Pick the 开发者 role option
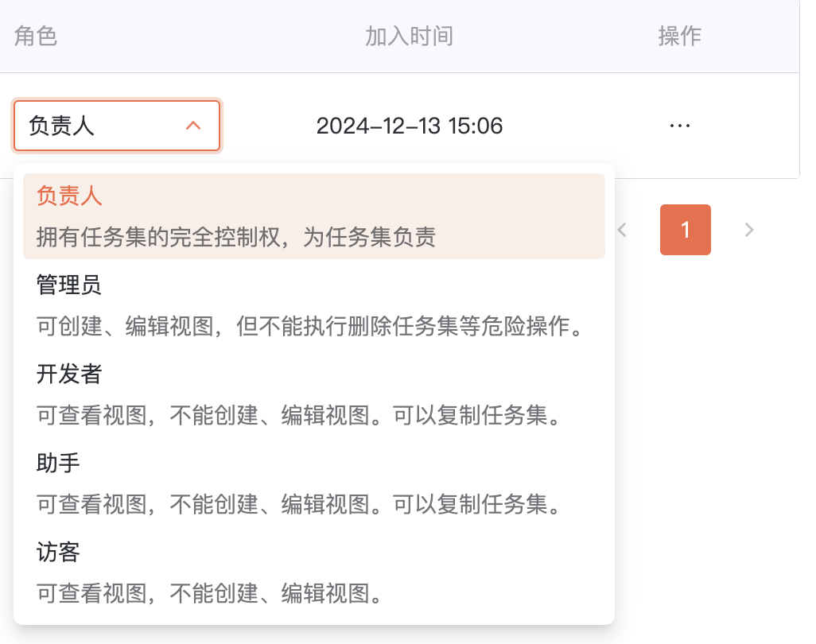Viewport: 816px width, 644px height. coord(69,374)
